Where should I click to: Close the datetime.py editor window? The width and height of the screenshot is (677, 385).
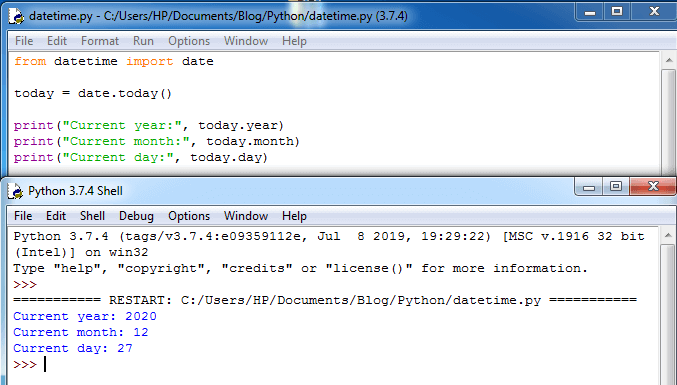click(654, 12)
